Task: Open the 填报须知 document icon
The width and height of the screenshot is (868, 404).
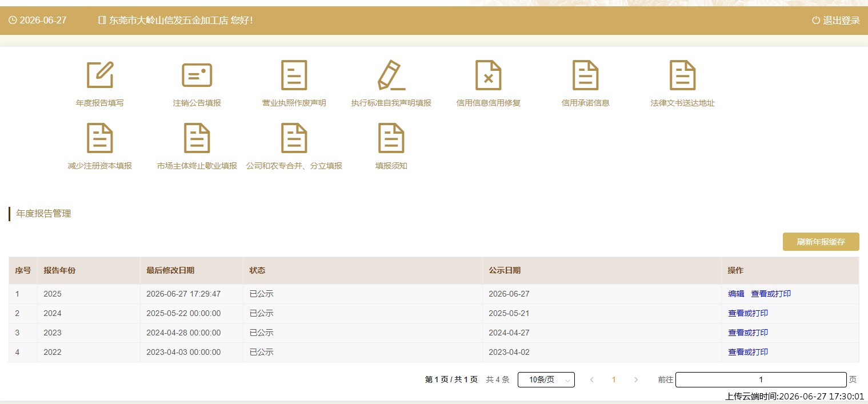Action: click(391, 138)
